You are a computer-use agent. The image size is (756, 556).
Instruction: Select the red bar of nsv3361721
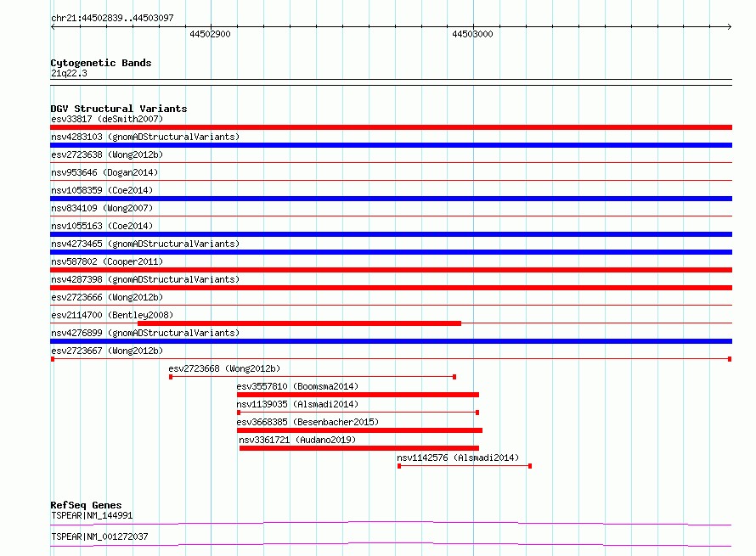coord(359,448)
